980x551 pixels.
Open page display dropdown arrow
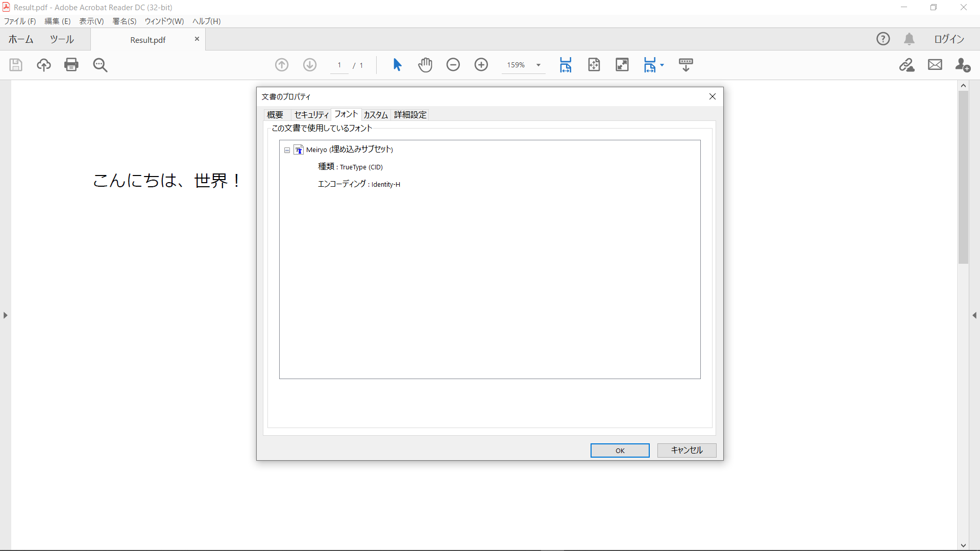[662, 65]
